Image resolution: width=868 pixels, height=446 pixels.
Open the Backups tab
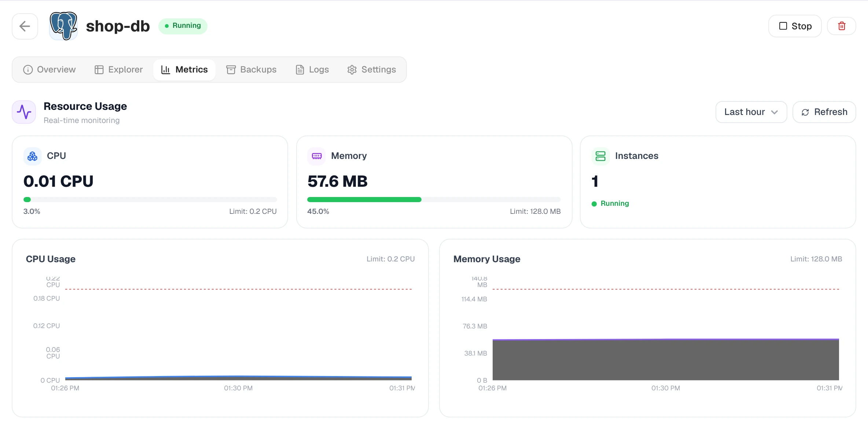pos(251,70)
